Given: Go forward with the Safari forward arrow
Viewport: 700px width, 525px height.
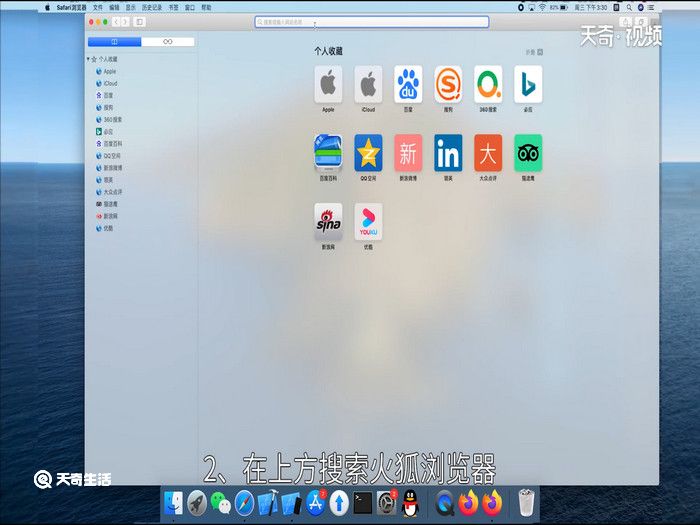Looking at the screenshot, I should [x=125, y=22].
